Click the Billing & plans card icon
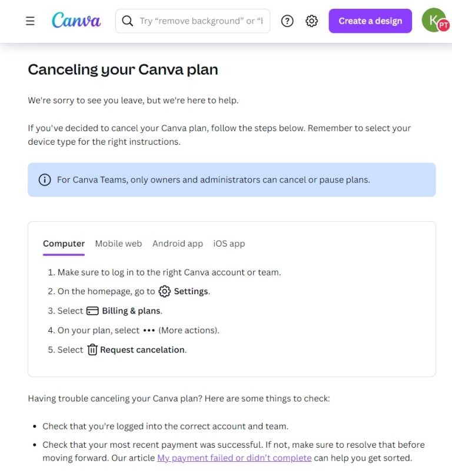This screenshot has width=452, height=476. click(x=94, y=311)
